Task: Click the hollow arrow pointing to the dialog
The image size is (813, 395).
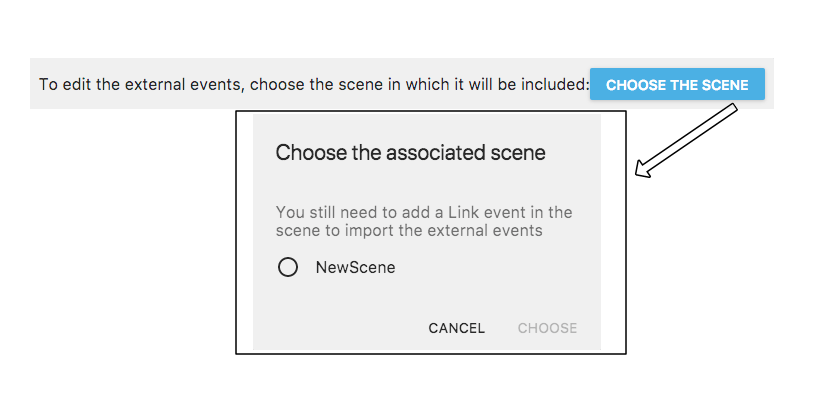Action: 686,140
